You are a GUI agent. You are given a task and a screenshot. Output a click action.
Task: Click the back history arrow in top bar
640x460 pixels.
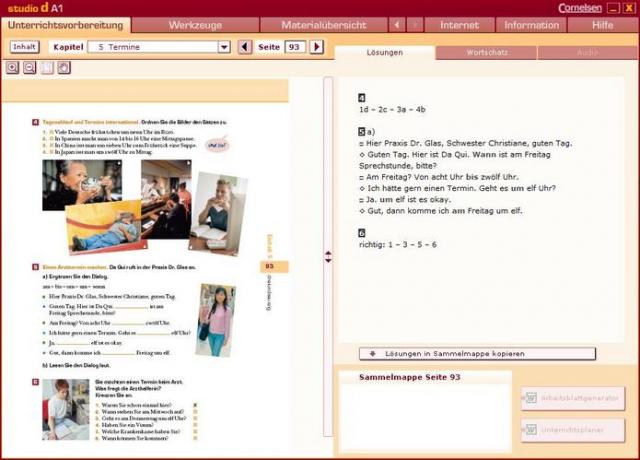397,24
